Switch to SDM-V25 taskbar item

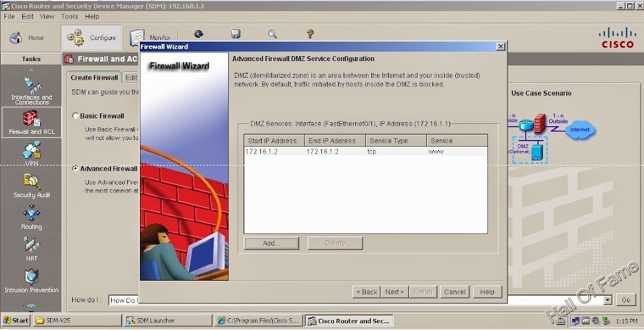(x=77, y=321)
